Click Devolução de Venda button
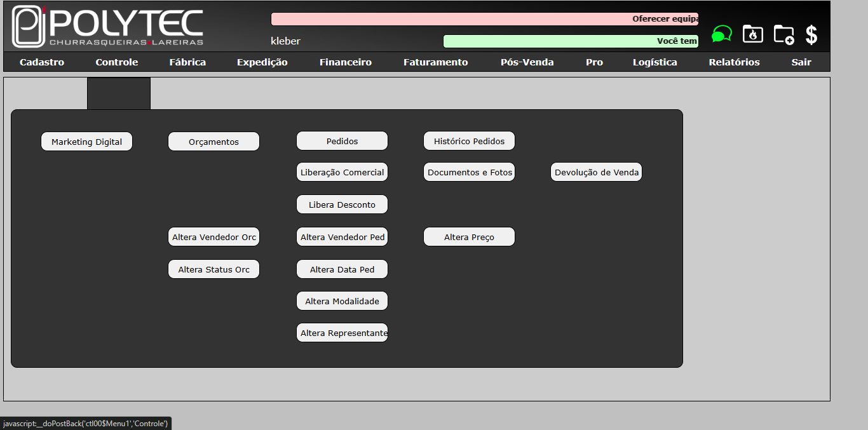Screen dimensions: 868x430 pos(596,172)
